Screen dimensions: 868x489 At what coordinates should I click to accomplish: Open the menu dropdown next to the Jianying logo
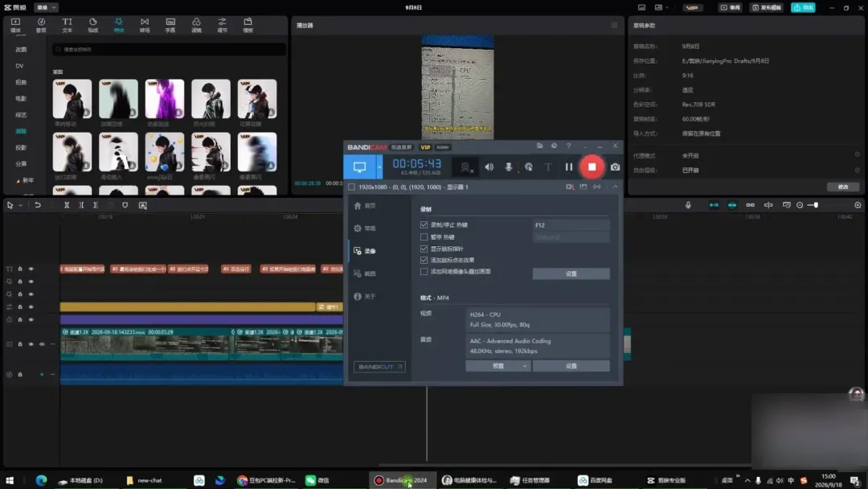pyautogui.click(x=46, y=8)
